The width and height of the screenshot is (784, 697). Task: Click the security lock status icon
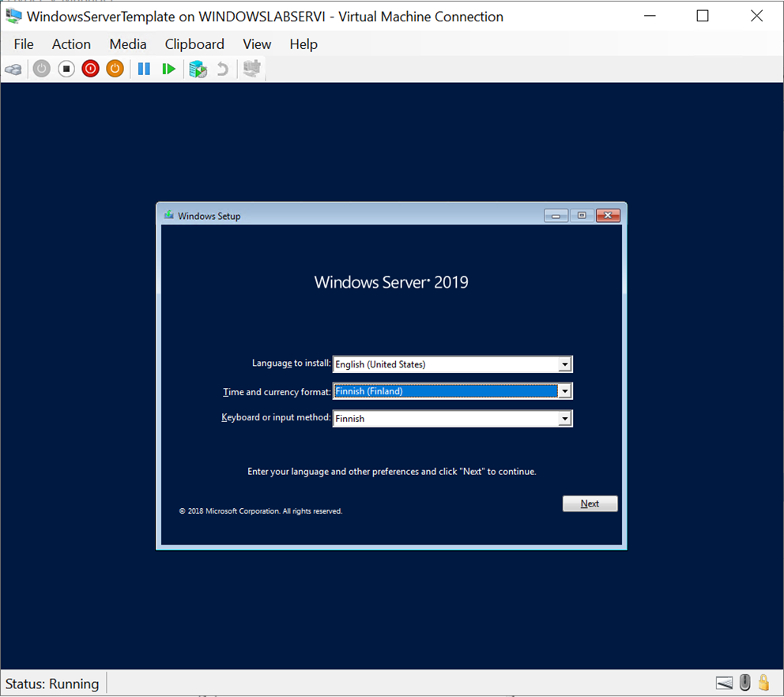[x=763, y=683]
